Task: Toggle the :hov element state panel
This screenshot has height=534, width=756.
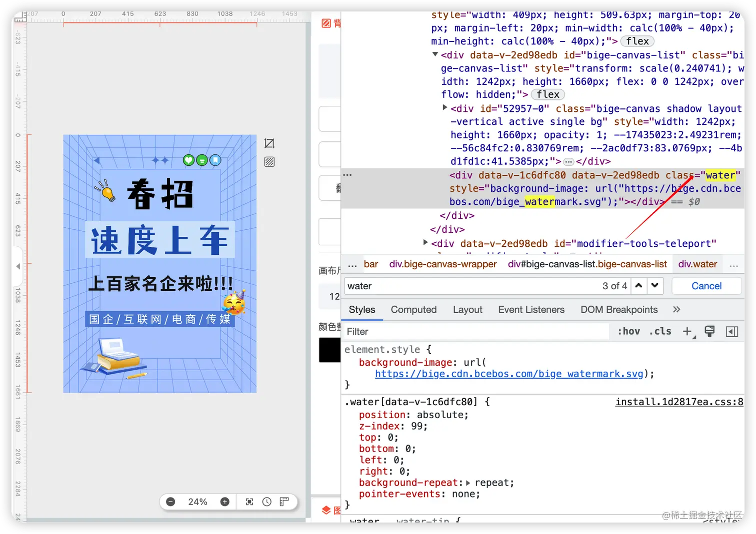Action: pyautogui.click(x=628, y=331)
